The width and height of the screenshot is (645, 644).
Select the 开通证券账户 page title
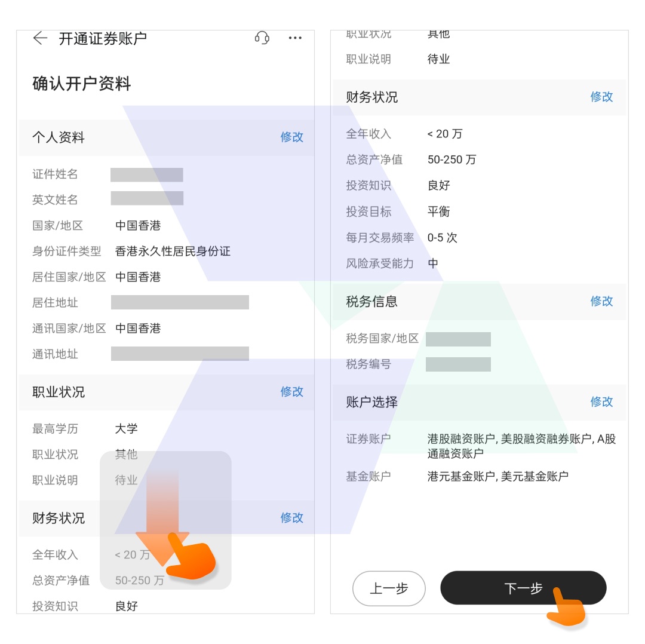103,38
